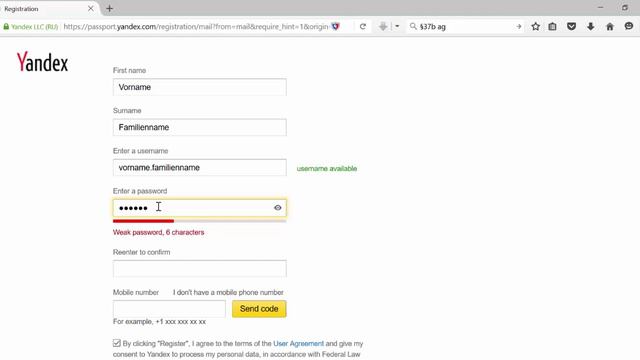This screenshot has height=360, width=640.
Task: Open the User Agreement link
Action: click(298, 344)
